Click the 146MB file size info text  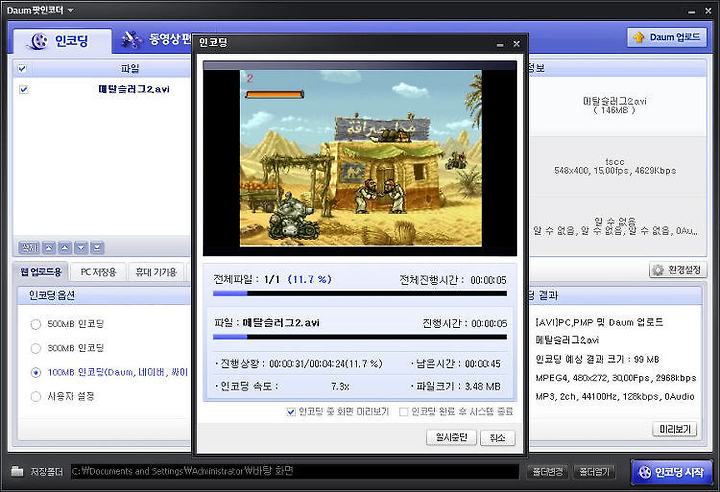[614, 110]
